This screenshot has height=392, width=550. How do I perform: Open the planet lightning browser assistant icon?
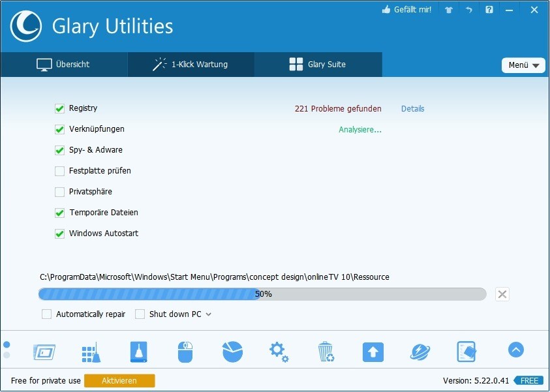pos(420,352)
